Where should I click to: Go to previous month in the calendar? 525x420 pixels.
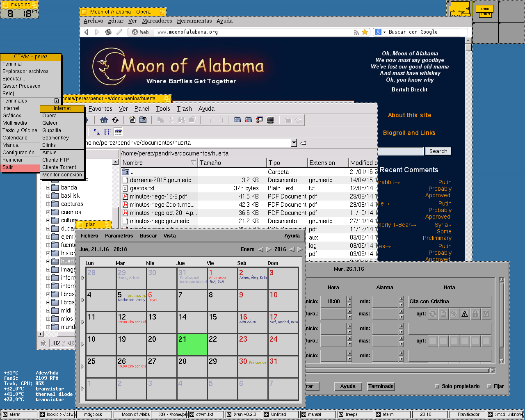pyautogui.click(x=261, y=249)
